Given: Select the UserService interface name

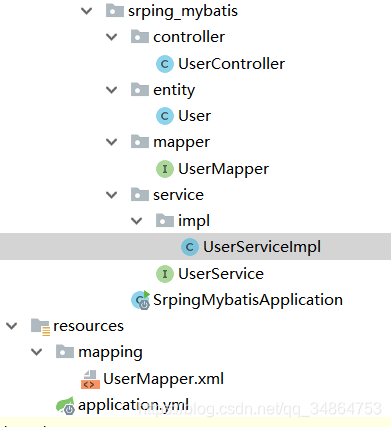Looking at the screenshot, I should click(x=221, y=274).
